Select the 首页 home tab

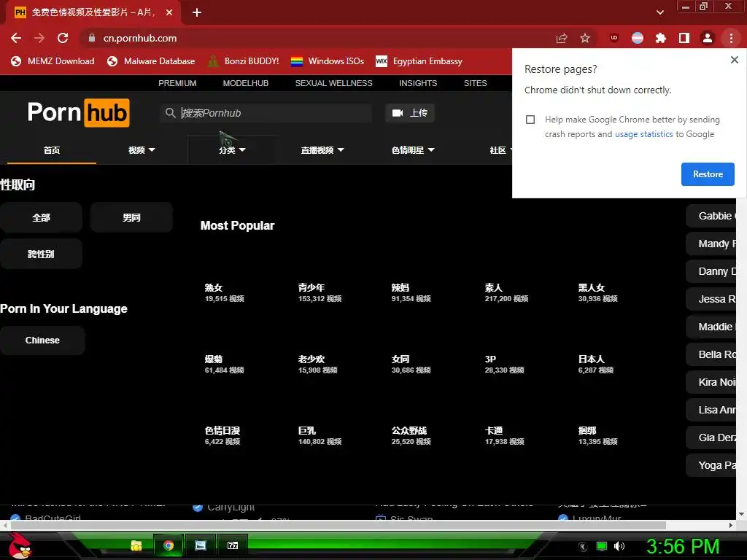[x=52, y=150]
